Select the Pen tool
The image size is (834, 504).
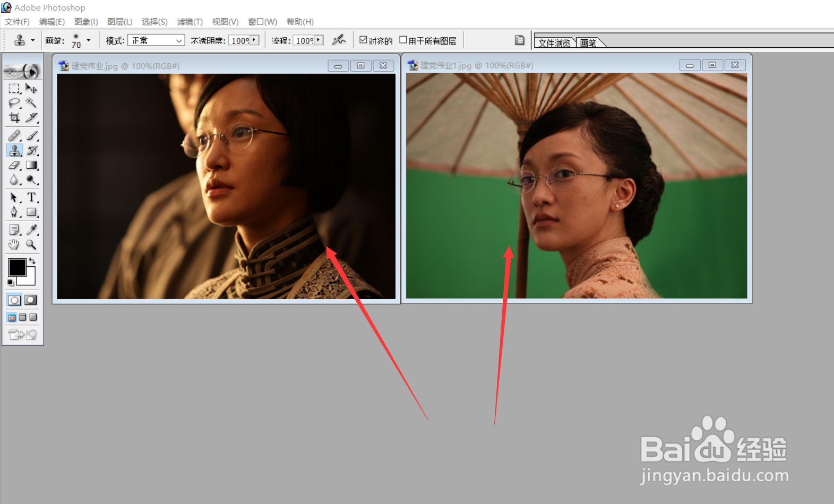coord(14,212)
